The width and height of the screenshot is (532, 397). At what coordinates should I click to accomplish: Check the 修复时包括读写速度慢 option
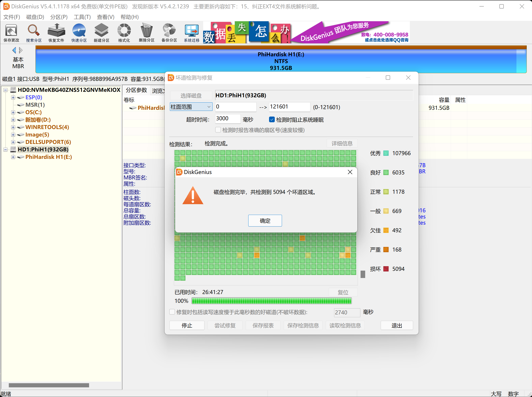click(172, 312)
